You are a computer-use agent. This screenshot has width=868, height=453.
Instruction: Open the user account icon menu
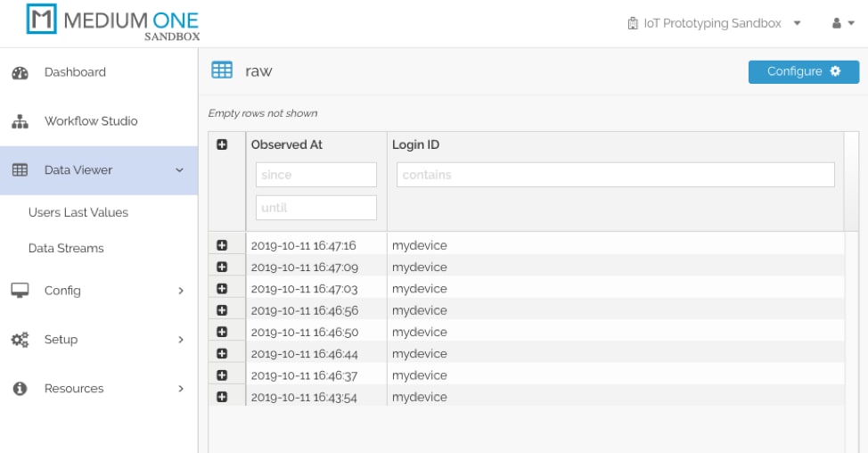click(843, 24)
